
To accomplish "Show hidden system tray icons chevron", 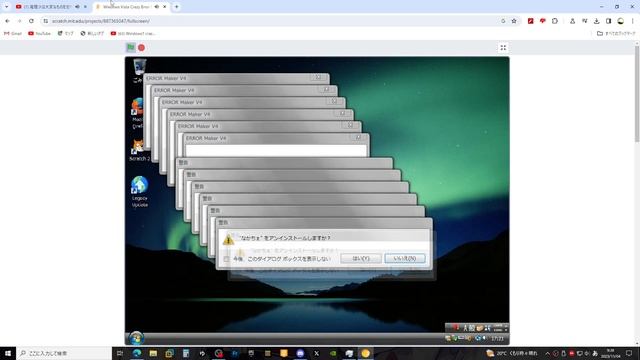I will tap(547, 353).
